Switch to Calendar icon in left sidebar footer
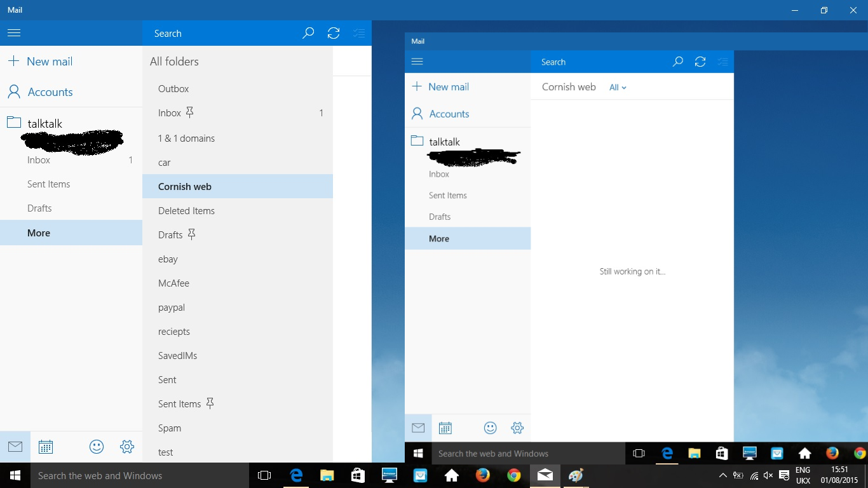 pyautogui.click(x=46, y=447)
